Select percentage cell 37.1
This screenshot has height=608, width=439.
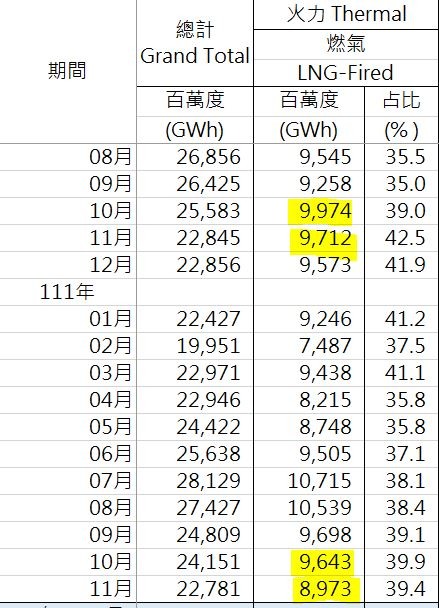point(405,454)
